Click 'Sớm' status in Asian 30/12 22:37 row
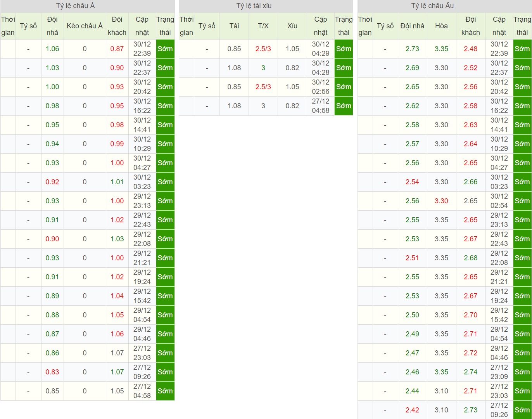Image resolution: width=532 pixels, height=419 pixels. point(165,68)
